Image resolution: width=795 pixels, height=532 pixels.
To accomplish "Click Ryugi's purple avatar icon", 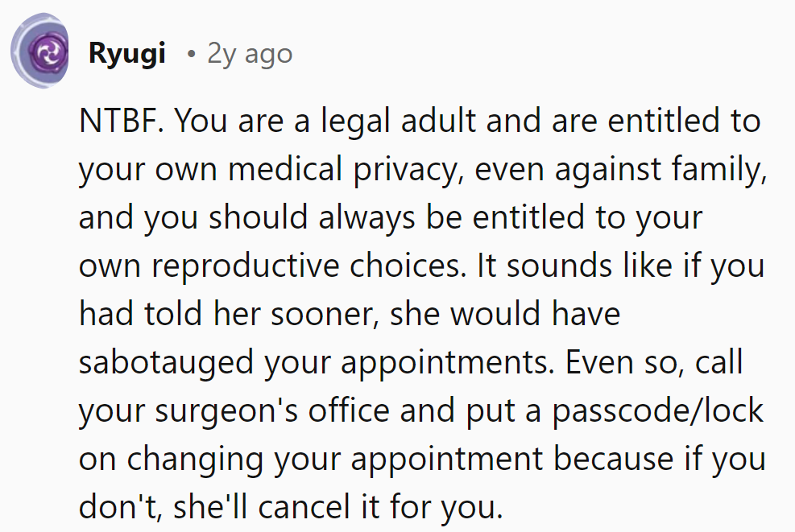I will [x=41, y=54].
